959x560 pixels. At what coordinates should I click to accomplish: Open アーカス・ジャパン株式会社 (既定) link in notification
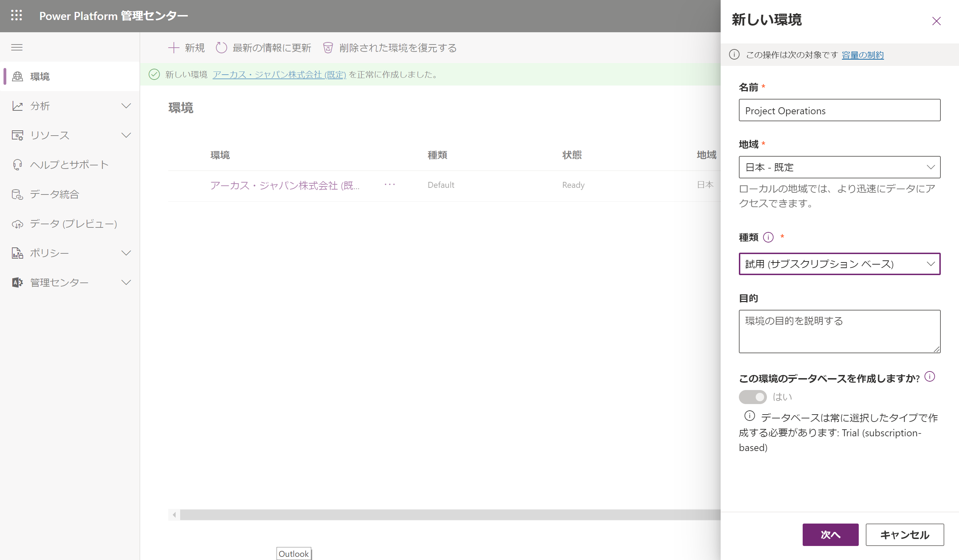[x=279, y=75]
